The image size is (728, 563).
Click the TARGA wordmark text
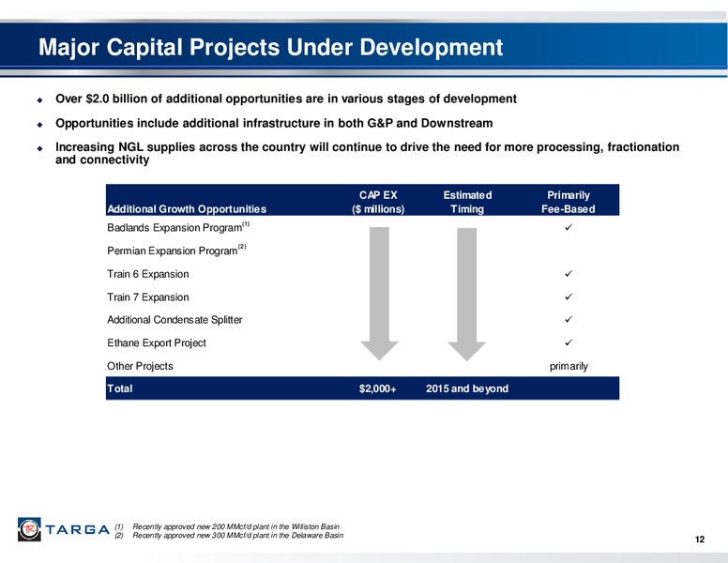[78, 529]
